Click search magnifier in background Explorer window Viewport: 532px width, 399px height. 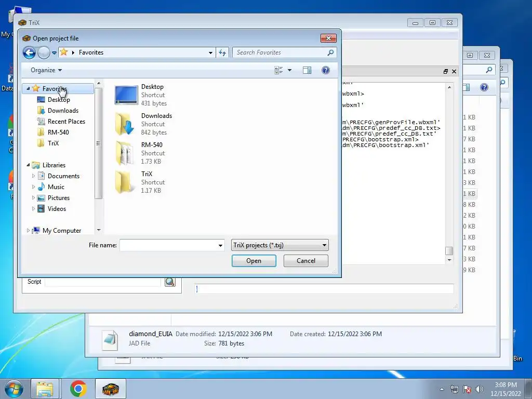point(489,70)
